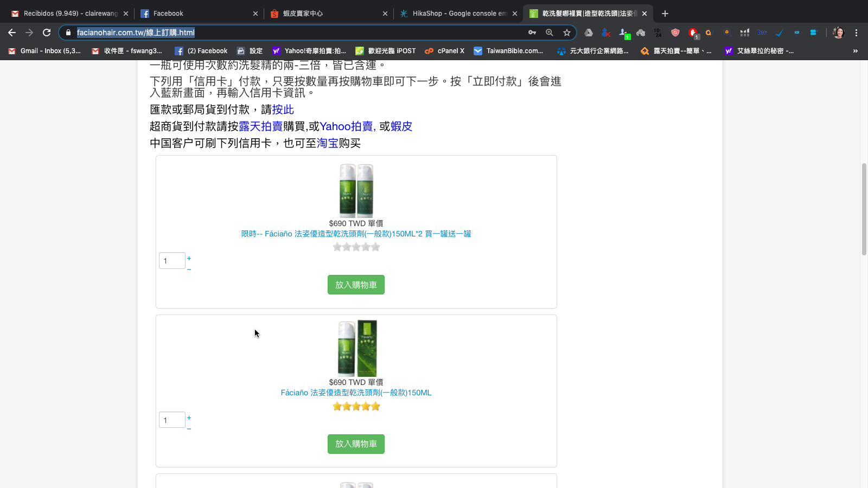Open the TaiwanBible.com bookmark

pos(508,51)
